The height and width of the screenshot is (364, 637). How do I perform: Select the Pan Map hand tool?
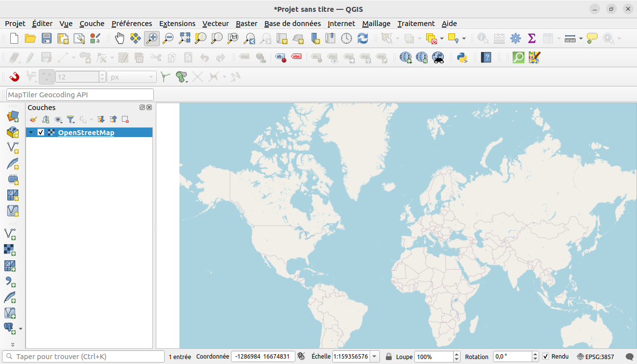[119, 38]
